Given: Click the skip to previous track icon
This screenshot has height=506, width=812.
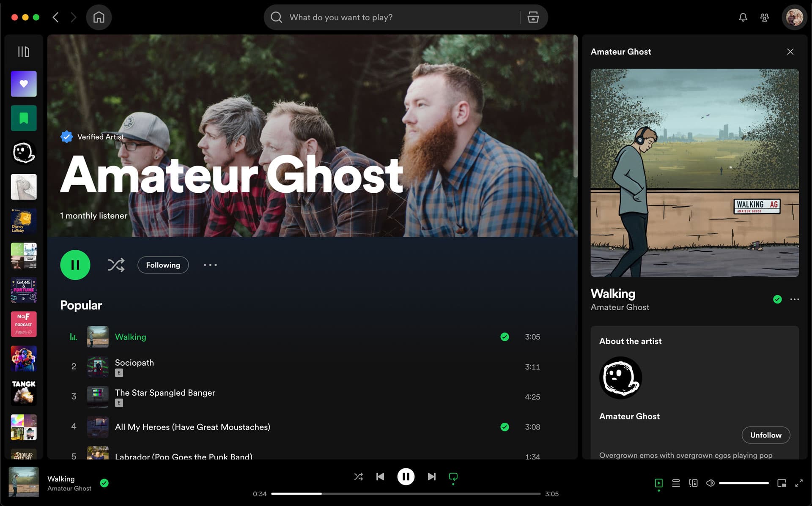Looking at the screenshot, I should 380,477.
